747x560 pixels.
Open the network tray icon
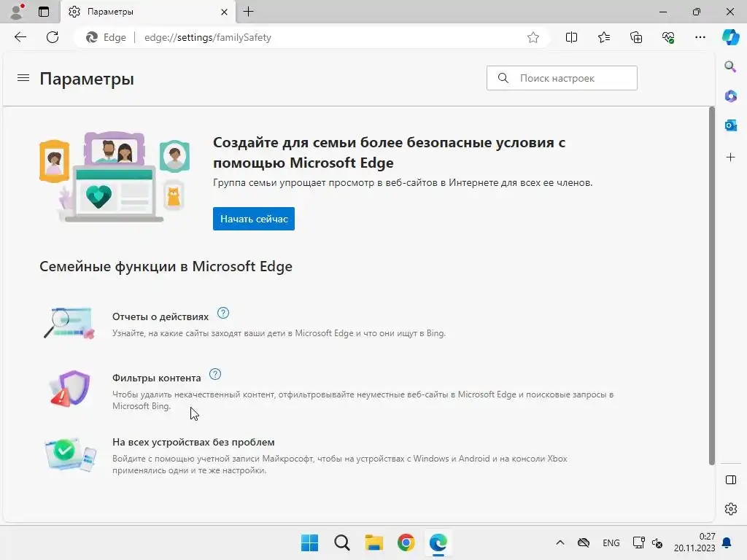638,542
